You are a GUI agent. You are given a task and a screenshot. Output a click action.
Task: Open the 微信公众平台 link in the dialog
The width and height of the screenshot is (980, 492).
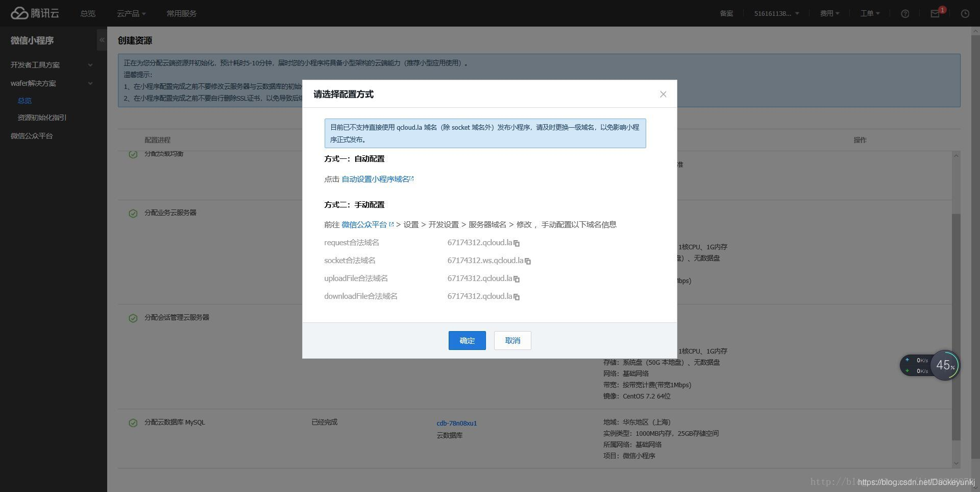coord(367,225)
